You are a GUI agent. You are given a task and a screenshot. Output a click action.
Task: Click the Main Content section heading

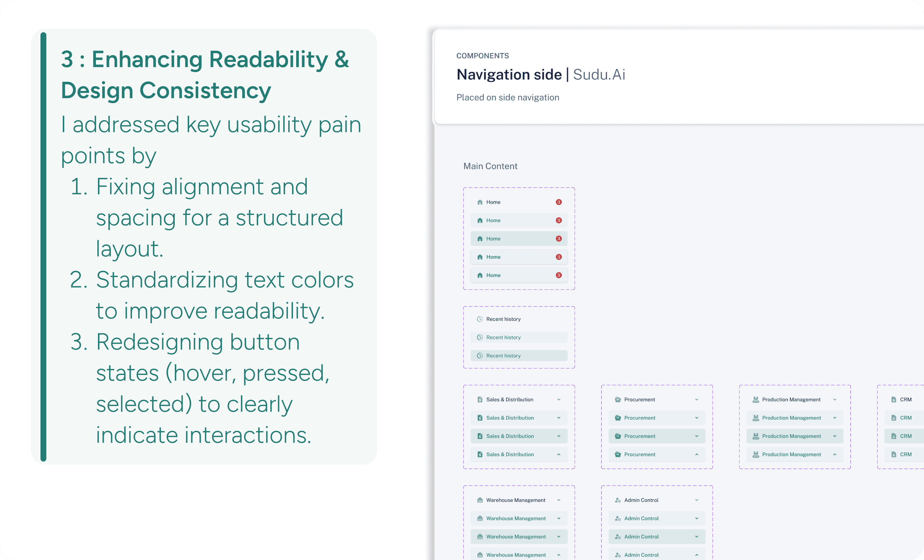[490, 166]
